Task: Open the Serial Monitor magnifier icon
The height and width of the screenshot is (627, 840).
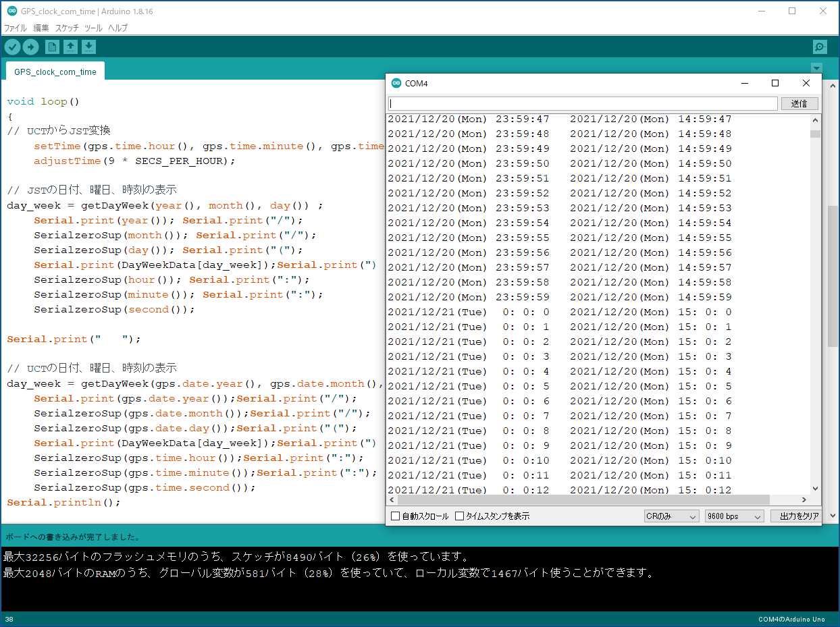Action: click(818, 47)
